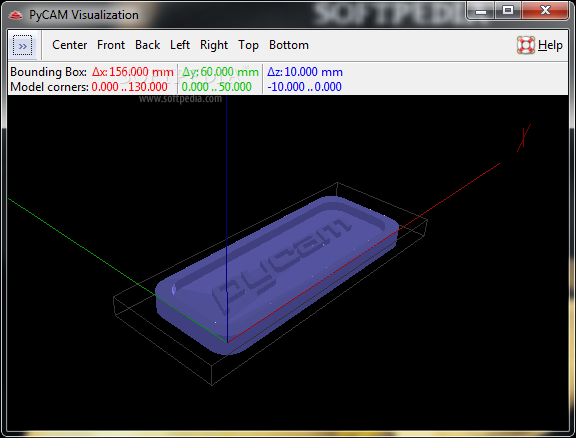Click the z corners -10.000 .. 0.000
The width and height of the screenshot is (576, 438).
305,87
